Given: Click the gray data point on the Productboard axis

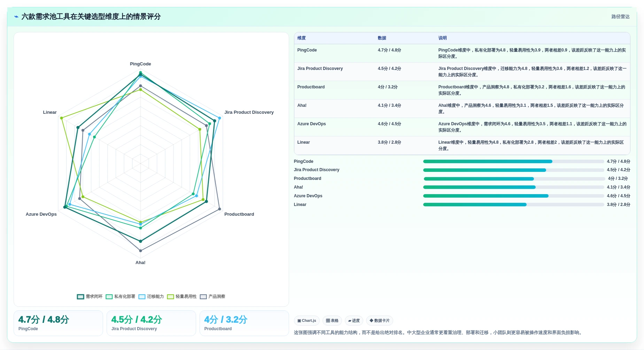Looking at the screenshot, I should click(220, 209).
